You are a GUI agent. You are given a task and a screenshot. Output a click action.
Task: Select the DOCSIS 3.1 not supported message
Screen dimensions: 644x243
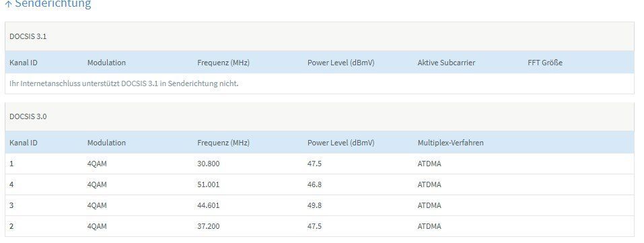tap(124, 83)
